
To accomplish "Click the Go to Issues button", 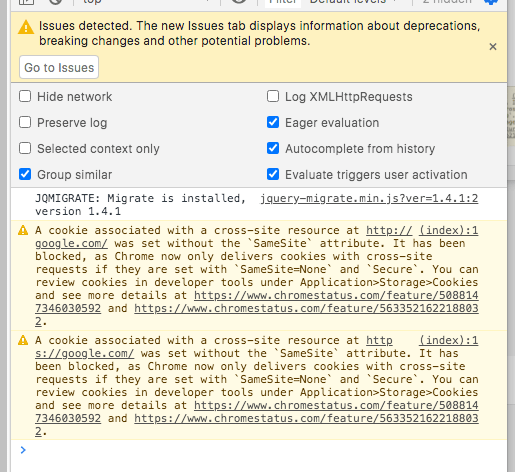I will (x=59, y=67).
